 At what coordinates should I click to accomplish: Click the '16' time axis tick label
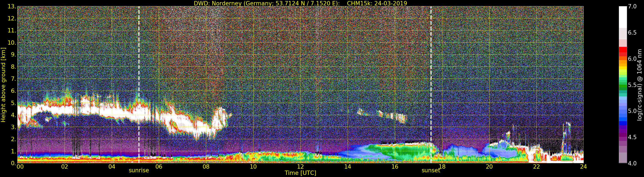tap(395, 167)
